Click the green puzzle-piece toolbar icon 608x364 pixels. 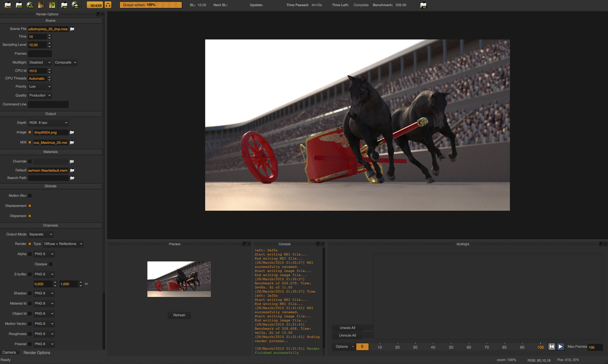point(52,5)
